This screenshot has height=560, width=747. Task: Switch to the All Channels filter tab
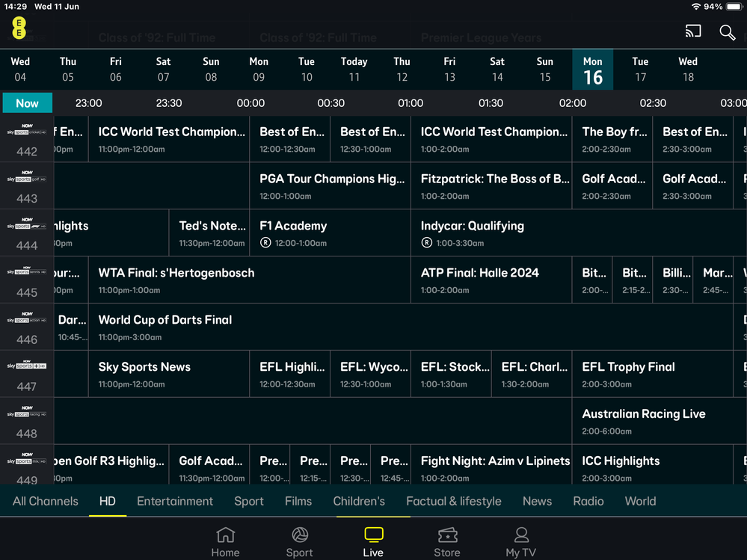(x=46, y=501)
